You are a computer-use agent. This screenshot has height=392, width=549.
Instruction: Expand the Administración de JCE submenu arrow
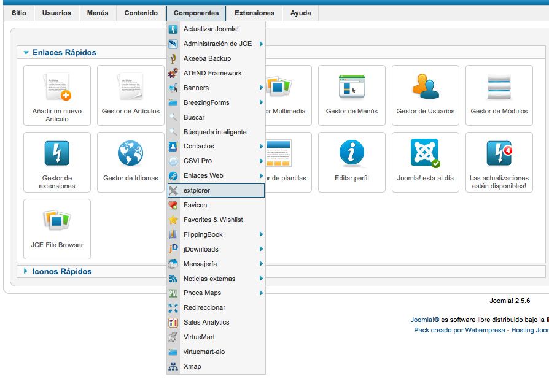[261, 44]
